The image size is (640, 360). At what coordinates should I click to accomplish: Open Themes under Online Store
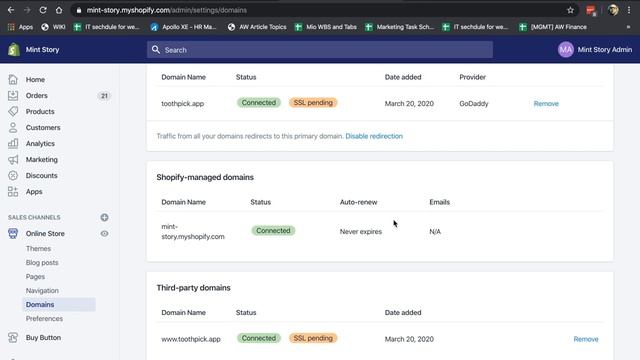[x=38, y=249]
